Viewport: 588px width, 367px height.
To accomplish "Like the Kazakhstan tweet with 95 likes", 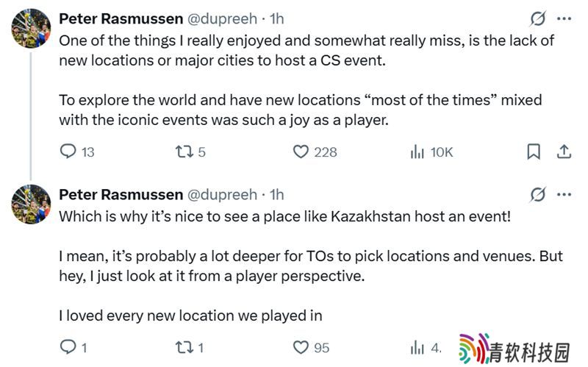I will coord(301,347).
